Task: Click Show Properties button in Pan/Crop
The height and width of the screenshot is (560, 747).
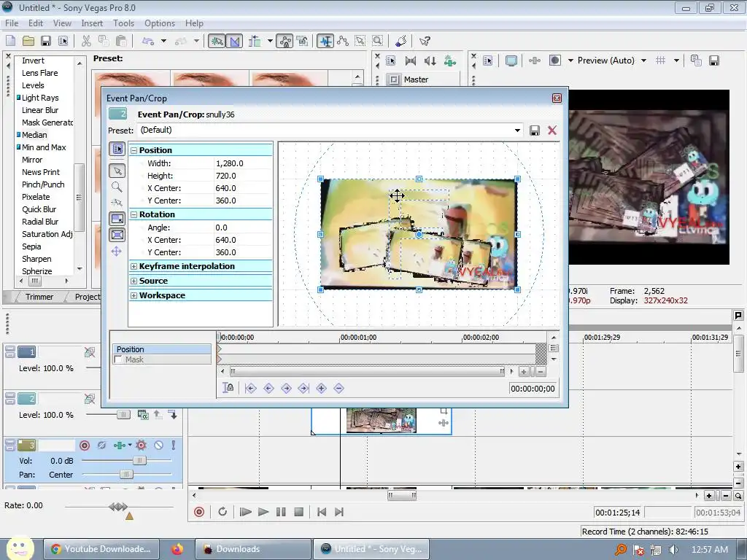Action: [x=117, y=149]
